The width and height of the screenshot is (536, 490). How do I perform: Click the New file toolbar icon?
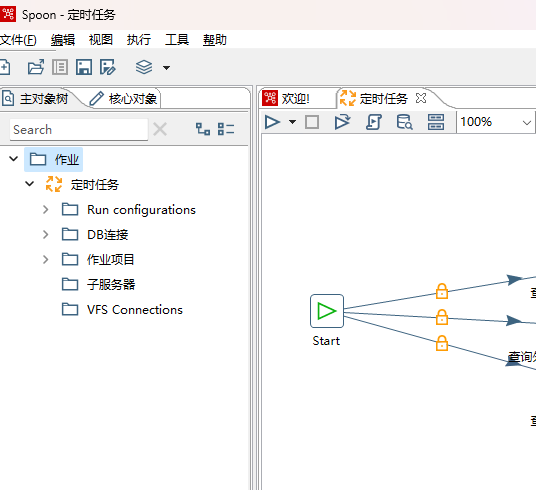click(x=5, y=67)
